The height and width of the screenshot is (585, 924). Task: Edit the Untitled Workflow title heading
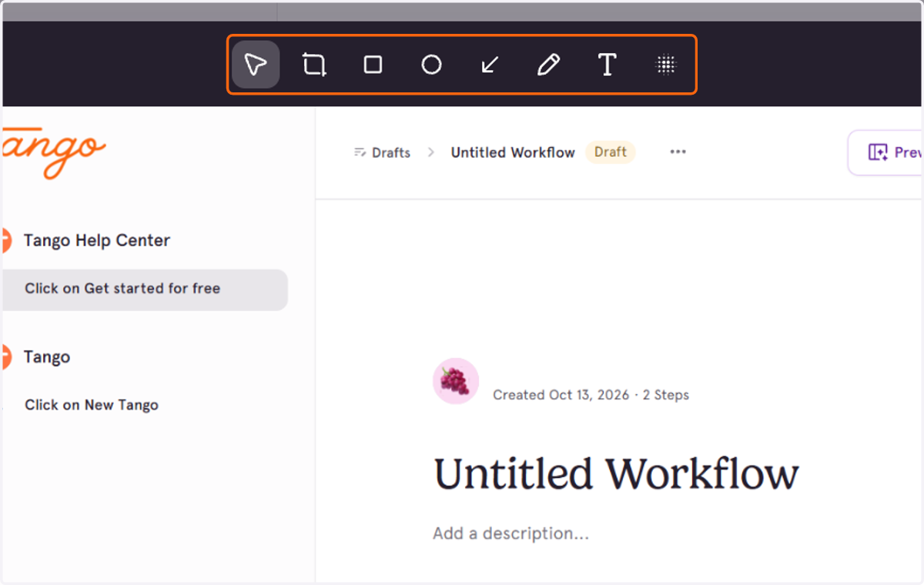[x=616, y=473]
